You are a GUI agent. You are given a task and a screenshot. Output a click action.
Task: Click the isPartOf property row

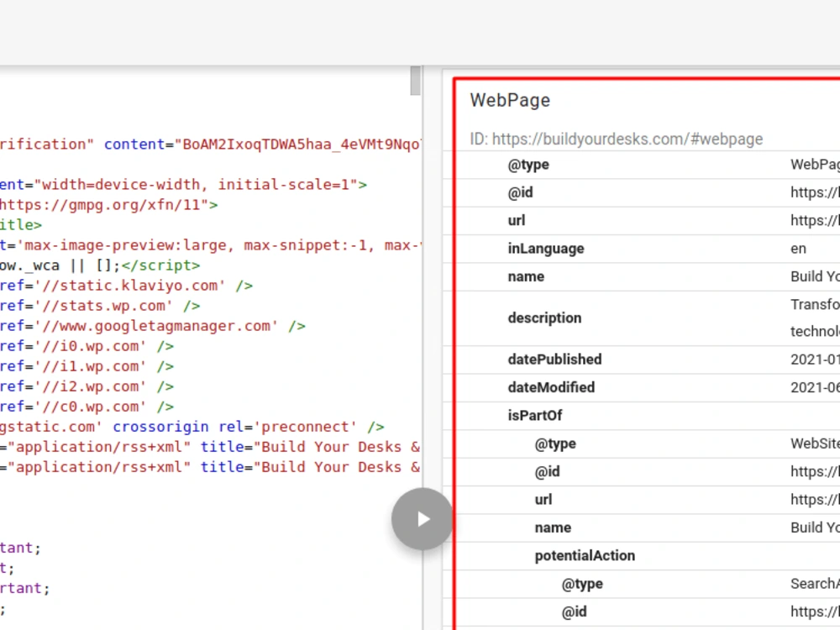tap(647, 416)
